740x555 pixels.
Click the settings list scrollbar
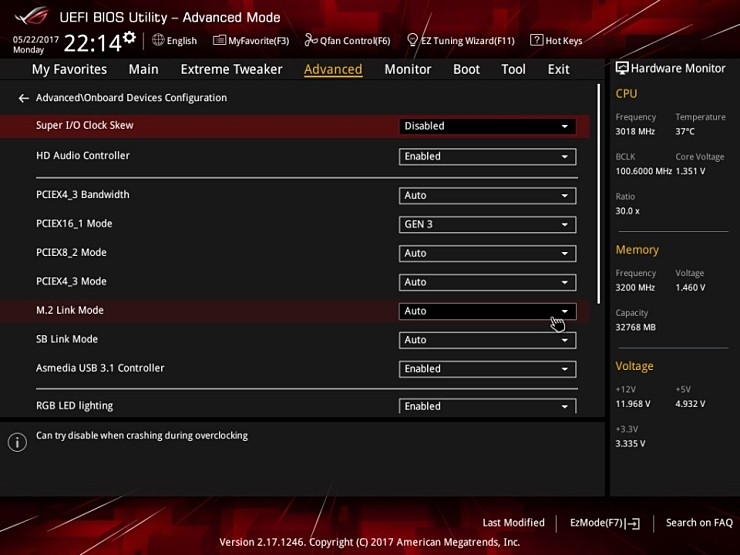(598, 193)
